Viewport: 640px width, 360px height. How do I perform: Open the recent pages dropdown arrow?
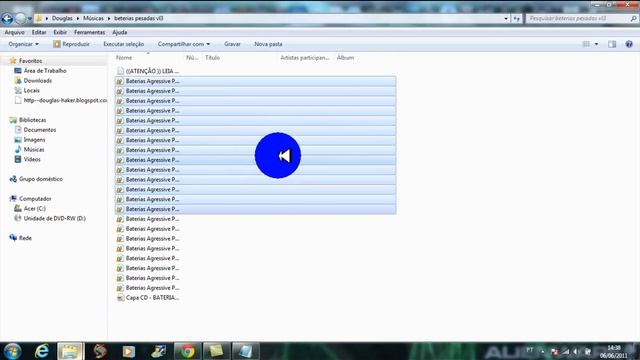[x=29, y=19]
